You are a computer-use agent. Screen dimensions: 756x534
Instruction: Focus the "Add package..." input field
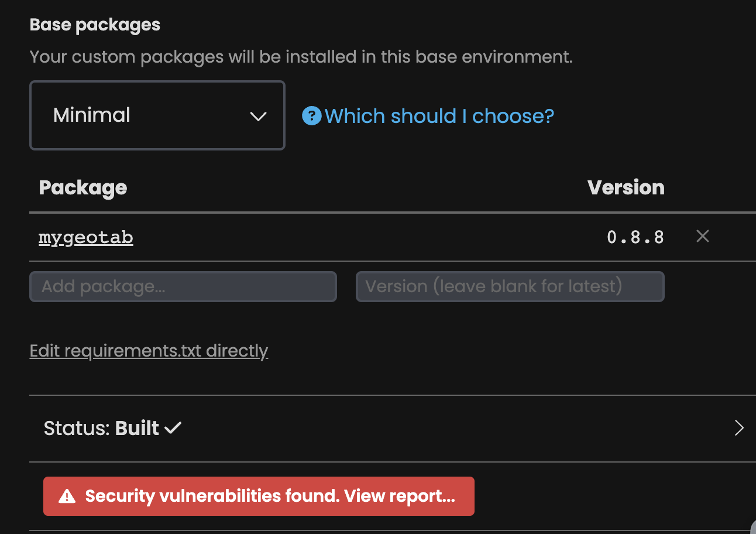pyautogui.click(x=183, y=286)
